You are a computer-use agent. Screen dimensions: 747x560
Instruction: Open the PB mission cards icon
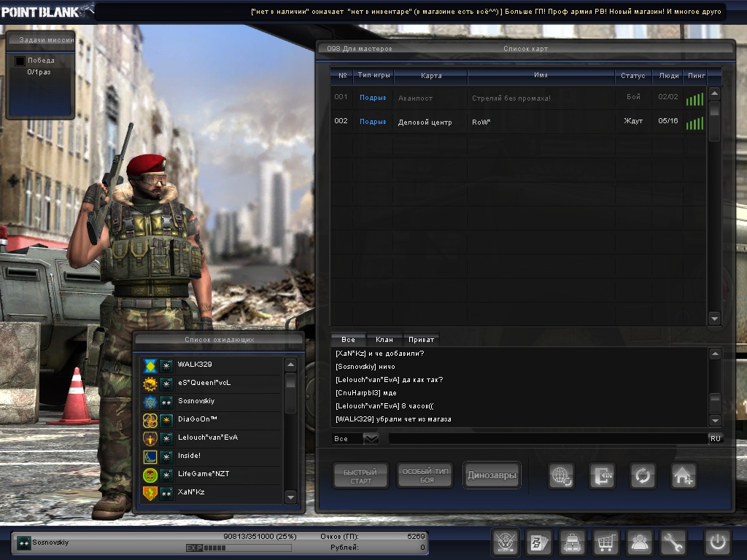click(x=538, y=543)
